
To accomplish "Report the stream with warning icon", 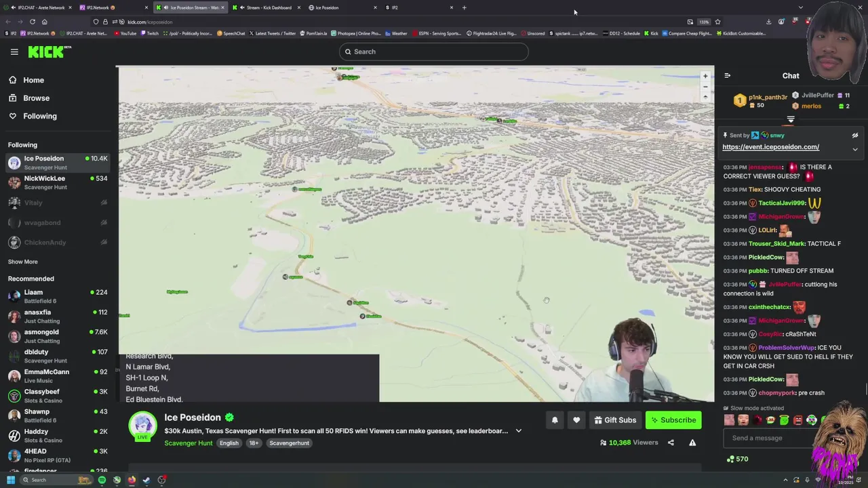I will (x=692, y=443).
